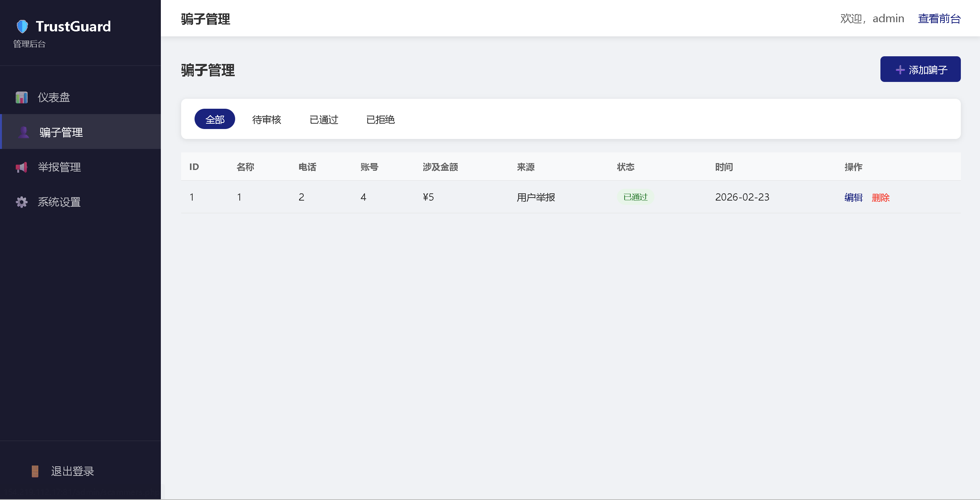
Task: Click the green 已通过 status badge
Action: 635,197
